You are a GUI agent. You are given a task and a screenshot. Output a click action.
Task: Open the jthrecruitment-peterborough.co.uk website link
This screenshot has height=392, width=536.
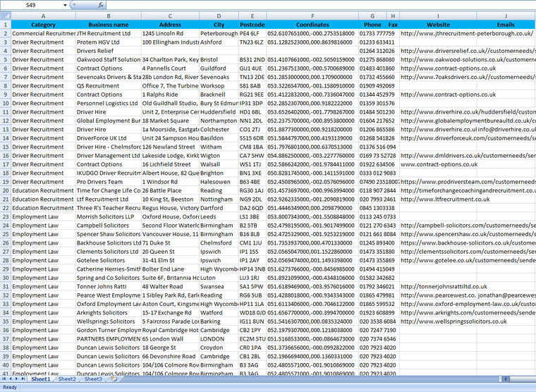(467, 34)
